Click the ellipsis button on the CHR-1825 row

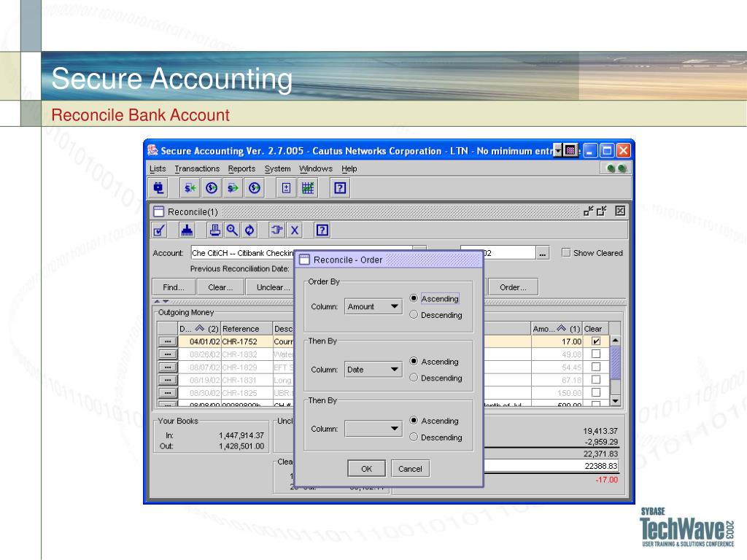pos(167,393)
